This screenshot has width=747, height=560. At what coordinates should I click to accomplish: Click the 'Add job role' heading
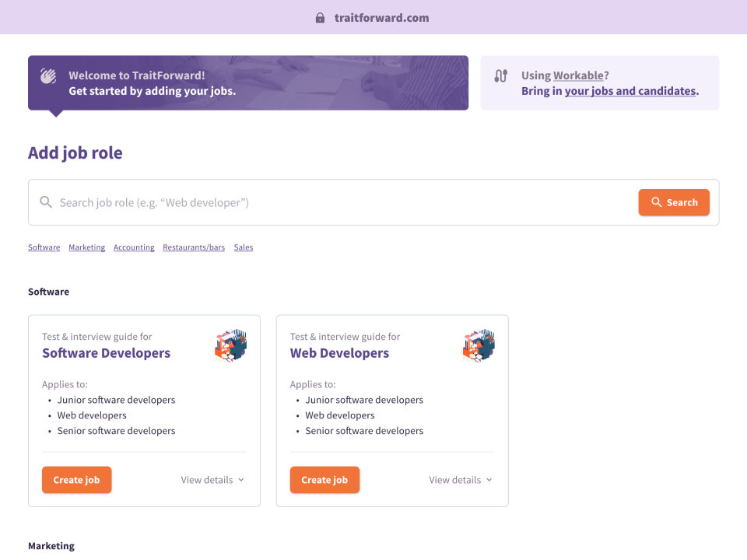(75, 153)
